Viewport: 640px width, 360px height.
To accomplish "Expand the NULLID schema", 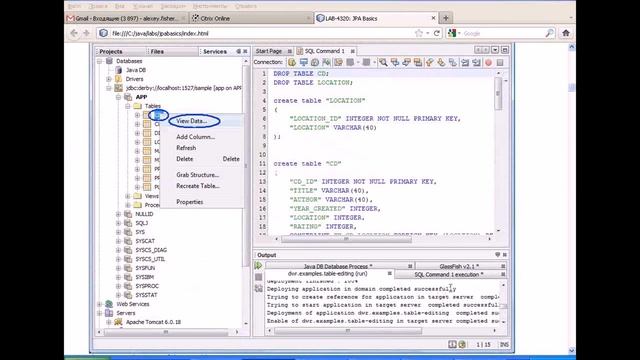I will pyautogui.click(x=118, y=214).
